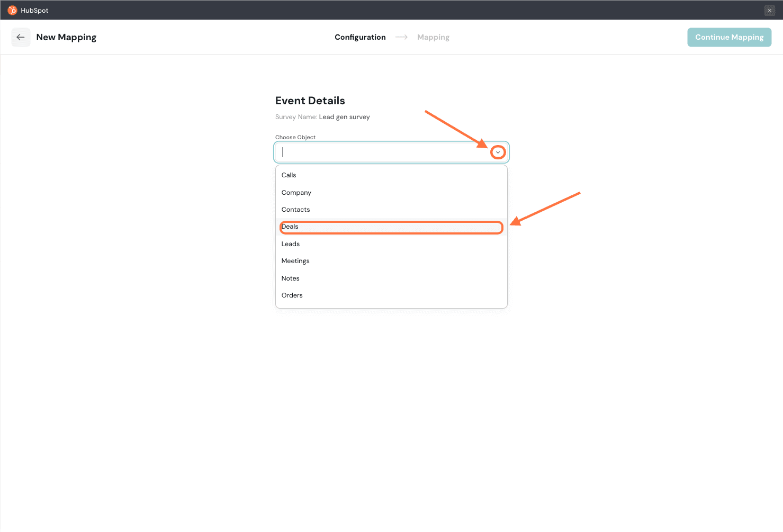Click the New Mapping page title

click(x=66, y=37)
